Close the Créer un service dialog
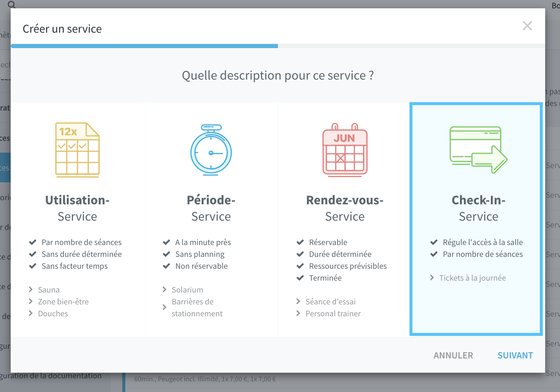This screenshot has width=560, height=392. 527,26
